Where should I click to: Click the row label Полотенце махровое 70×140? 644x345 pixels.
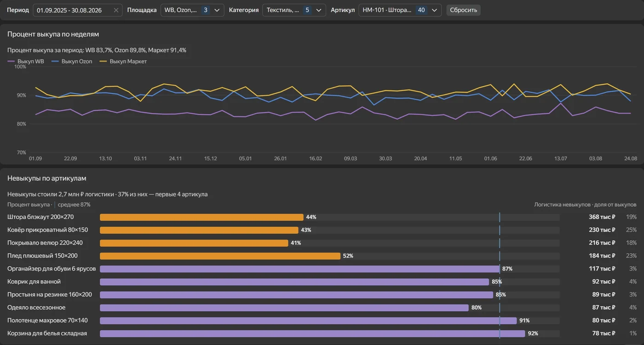(x=47, y=321)
